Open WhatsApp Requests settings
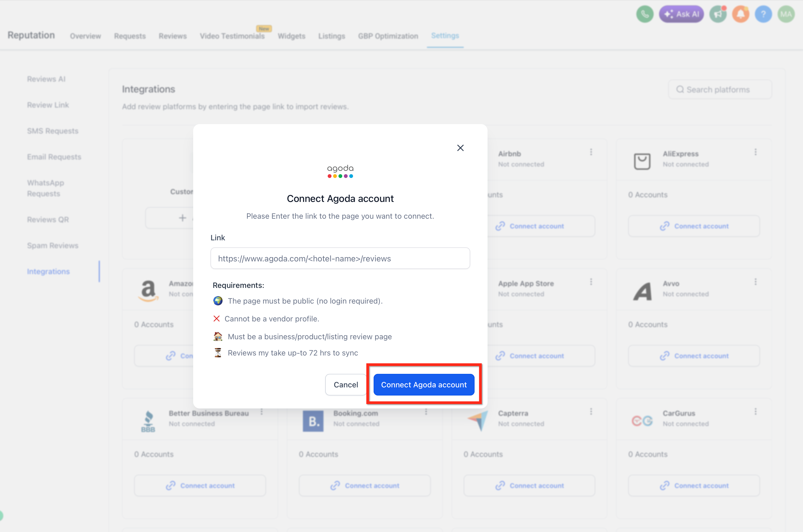803x532 pixels. click(45, 188)
